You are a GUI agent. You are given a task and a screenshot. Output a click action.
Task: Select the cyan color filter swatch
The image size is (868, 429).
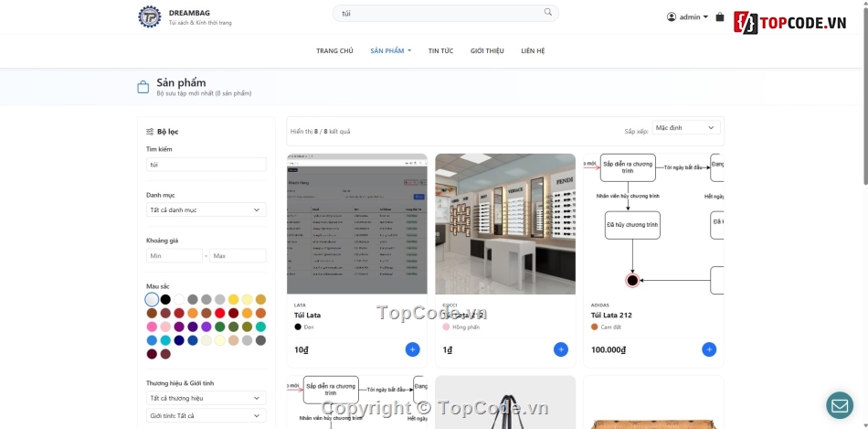pyautogui.click(x=165, y=340)
